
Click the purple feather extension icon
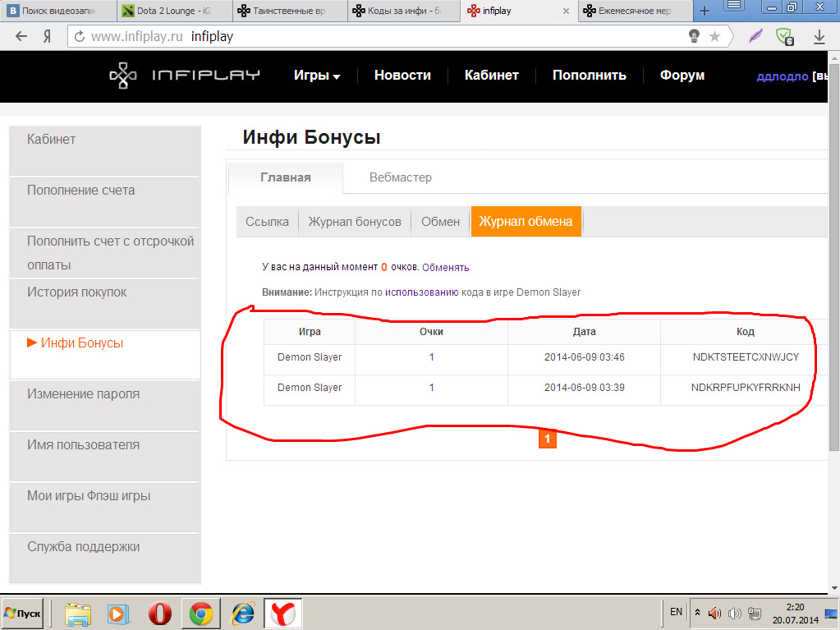(756, 36)
